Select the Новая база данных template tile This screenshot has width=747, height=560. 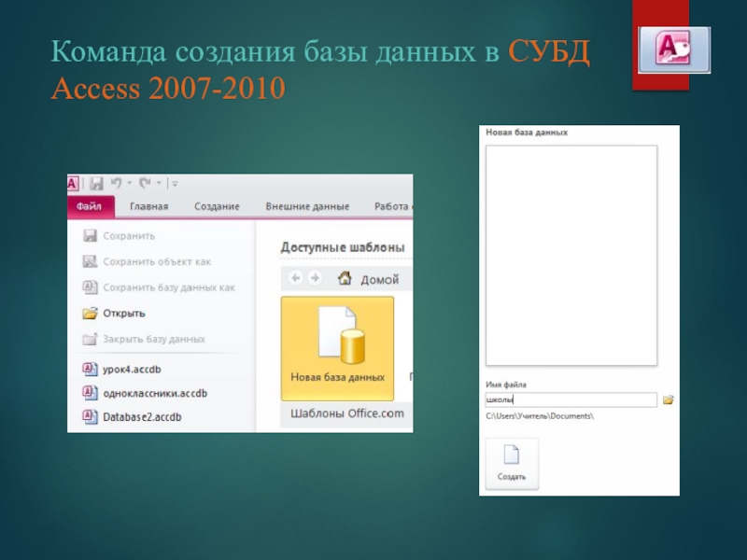(x=337, y=348)
